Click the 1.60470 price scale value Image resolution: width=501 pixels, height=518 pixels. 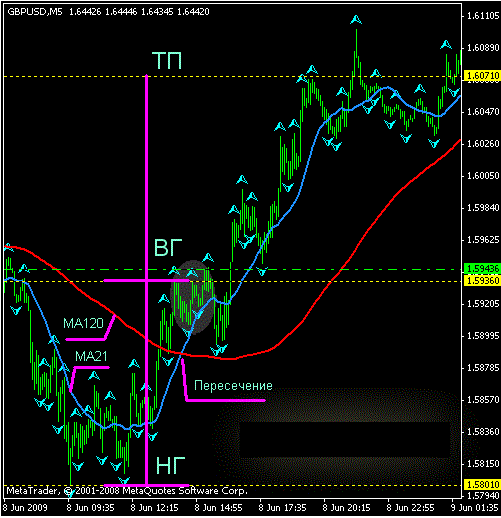tap(483, 112)
